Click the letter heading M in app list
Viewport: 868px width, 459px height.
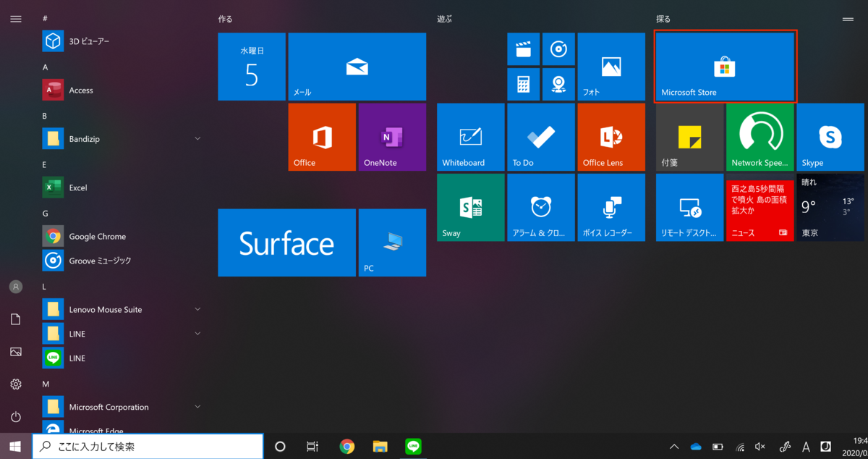pyautogui.click(x=46, y=384)
